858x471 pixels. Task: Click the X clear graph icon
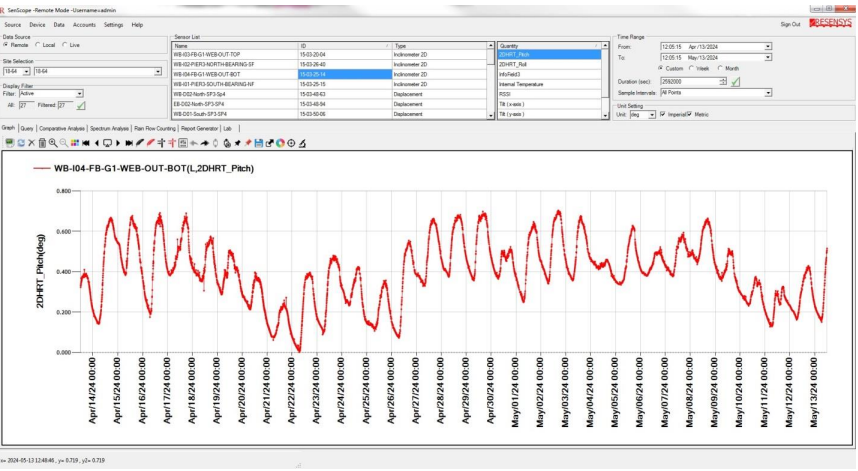tap(31, 143)
